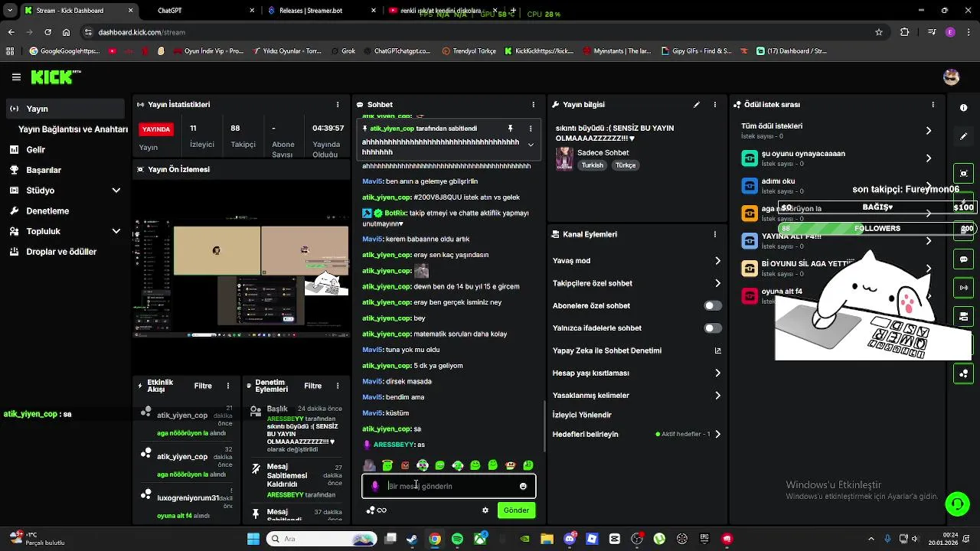This screenshot has height=551, width=980.
Task: Click the Turkish language tag
Action: [x=593, y=165]
